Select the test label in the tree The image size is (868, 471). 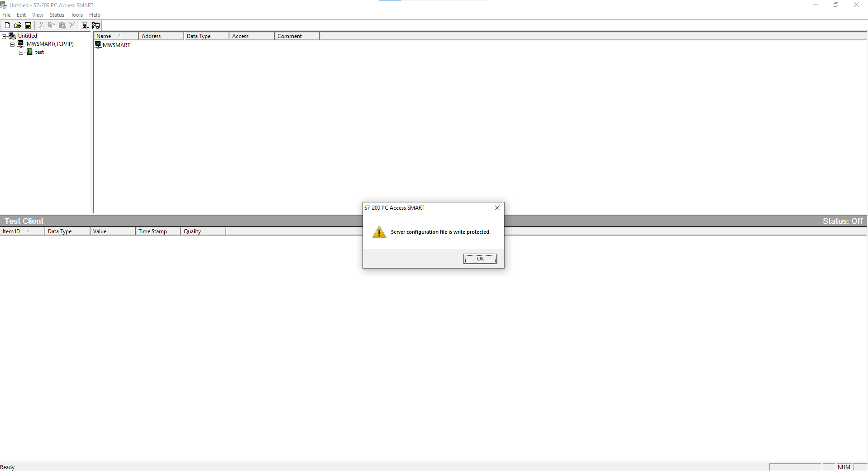[40, 52]
